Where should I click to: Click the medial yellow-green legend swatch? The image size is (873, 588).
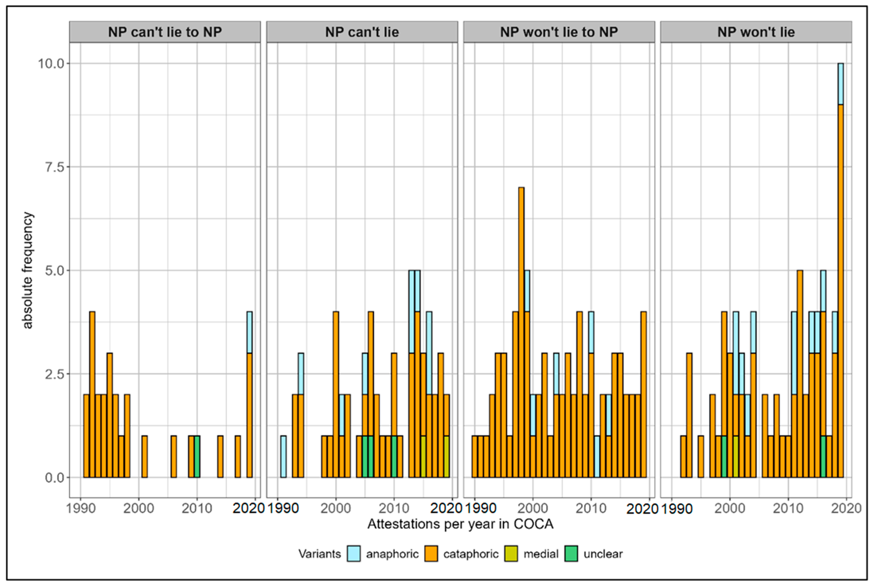tap(511, 554)
